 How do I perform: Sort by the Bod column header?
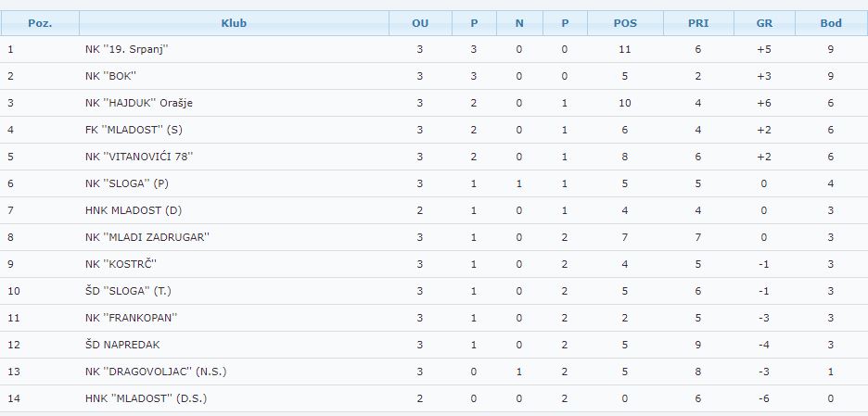click(x=831, y=23)
